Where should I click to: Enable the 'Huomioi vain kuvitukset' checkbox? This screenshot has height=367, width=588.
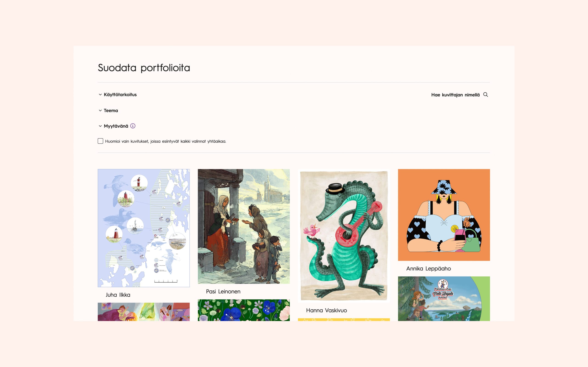click(100, 141)
